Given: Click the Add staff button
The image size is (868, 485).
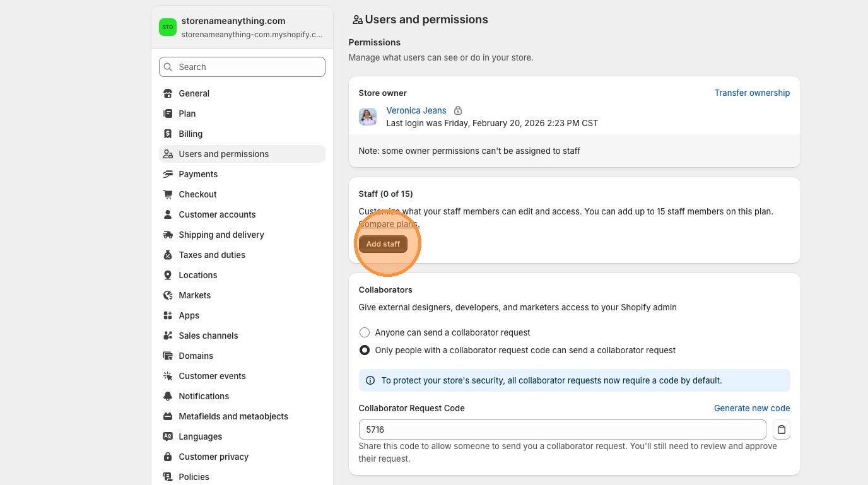Looking at the screenshot, I should [383, 244].
